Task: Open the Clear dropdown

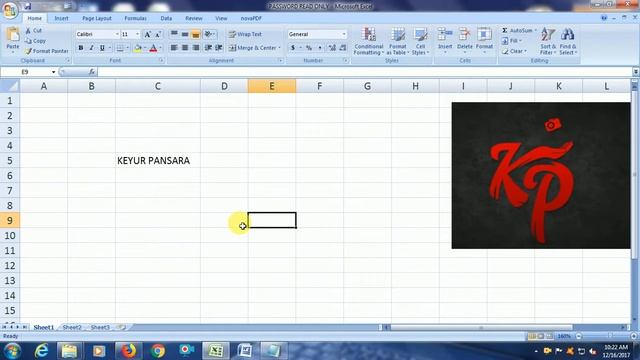Action: point(514,51)
